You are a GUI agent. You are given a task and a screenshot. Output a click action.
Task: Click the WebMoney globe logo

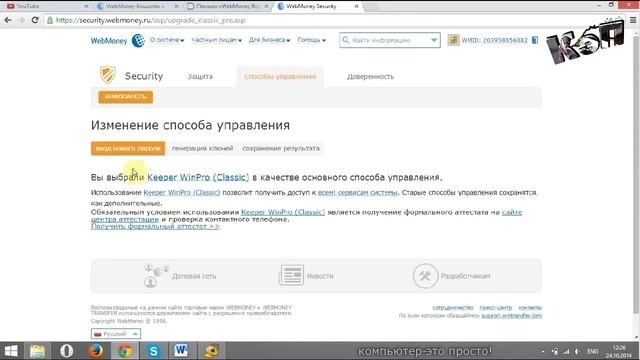point(138,40)
